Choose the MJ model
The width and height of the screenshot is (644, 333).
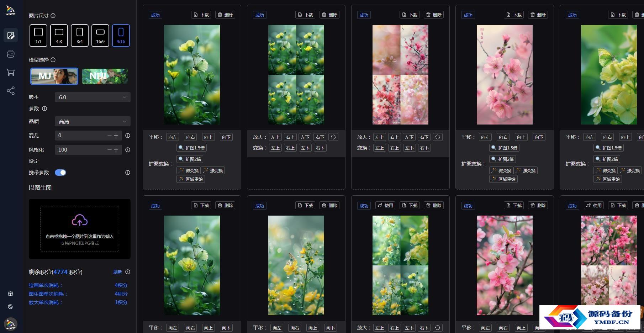click(x=54, y=76)
